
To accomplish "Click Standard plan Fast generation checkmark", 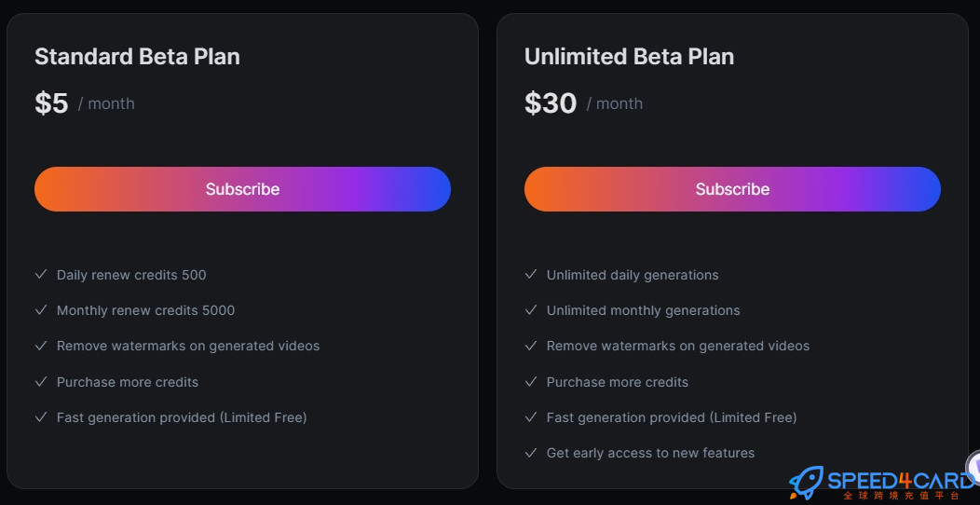I will point(41,416).
